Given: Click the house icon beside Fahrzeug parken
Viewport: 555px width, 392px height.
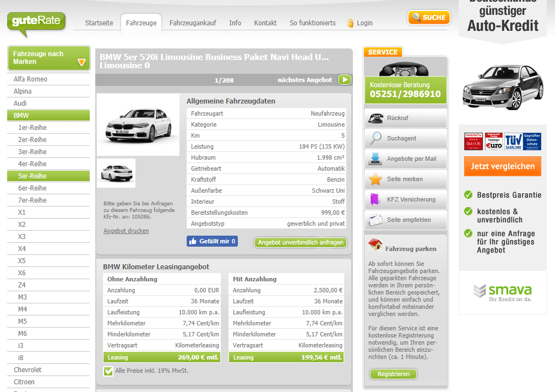Looking at the screenshot, I should pos(375,244).
